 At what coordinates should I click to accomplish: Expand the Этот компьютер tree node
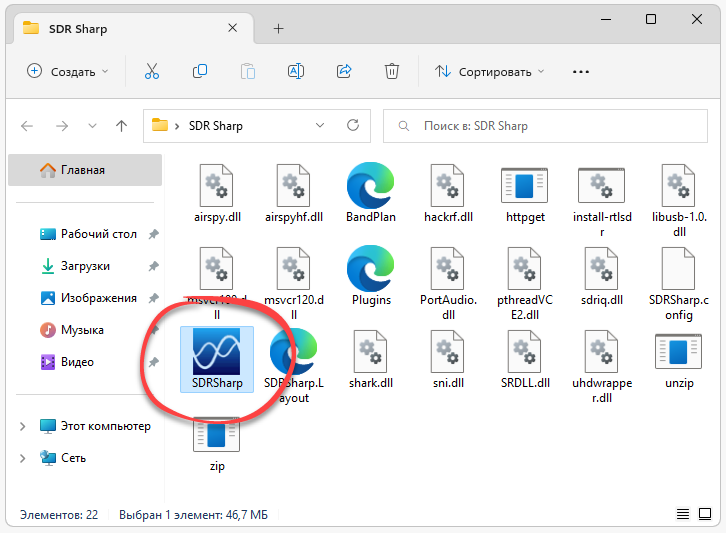(x=22, y=426)
